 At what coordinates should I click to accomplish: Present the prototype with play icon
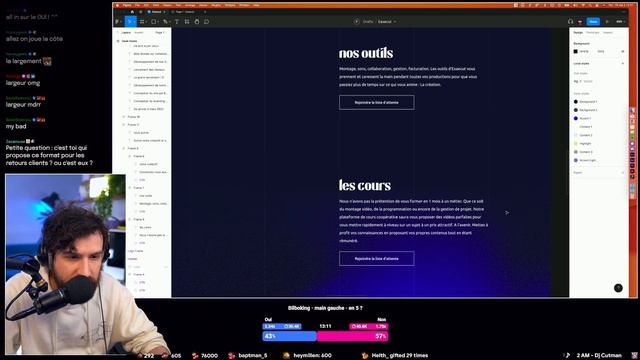coord(607,22)
